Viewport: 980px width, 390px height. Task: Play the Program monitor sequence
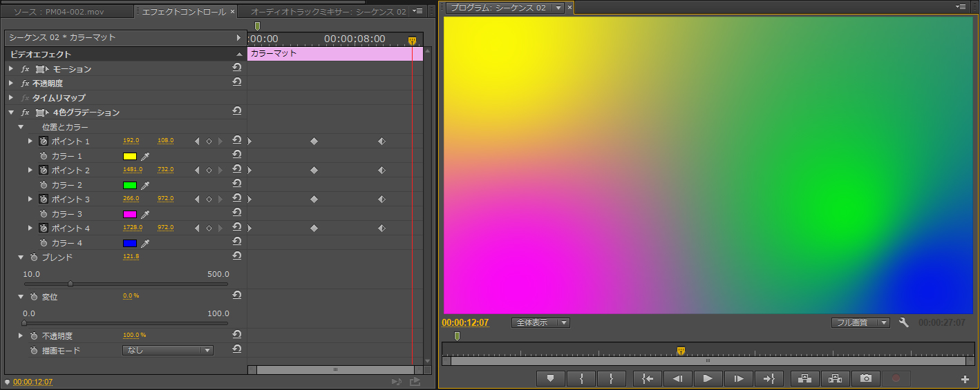708,378
